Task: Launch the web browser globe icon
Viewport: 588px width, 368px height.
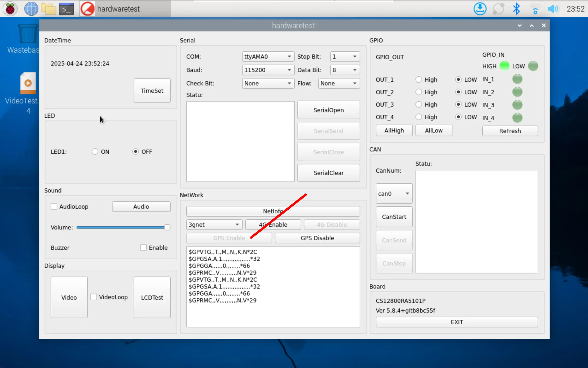Action: pos(31,9)
